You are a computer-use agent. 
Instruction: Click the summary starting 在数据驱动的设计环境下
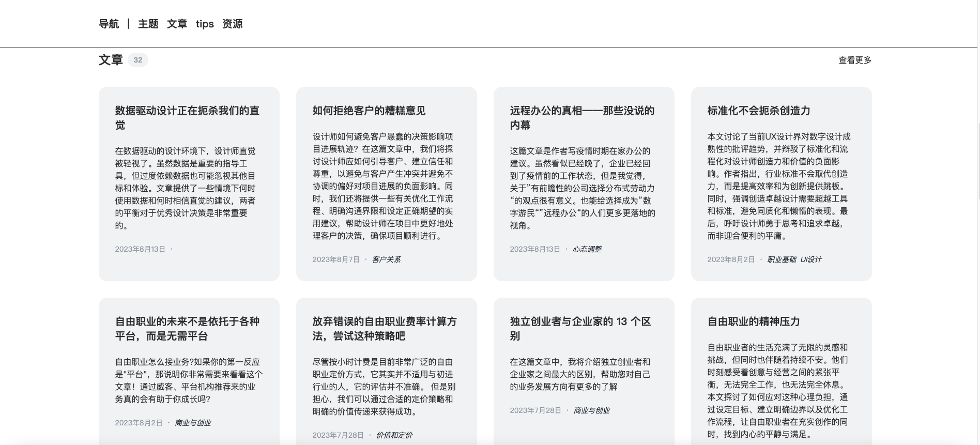(x=186, y=188)
